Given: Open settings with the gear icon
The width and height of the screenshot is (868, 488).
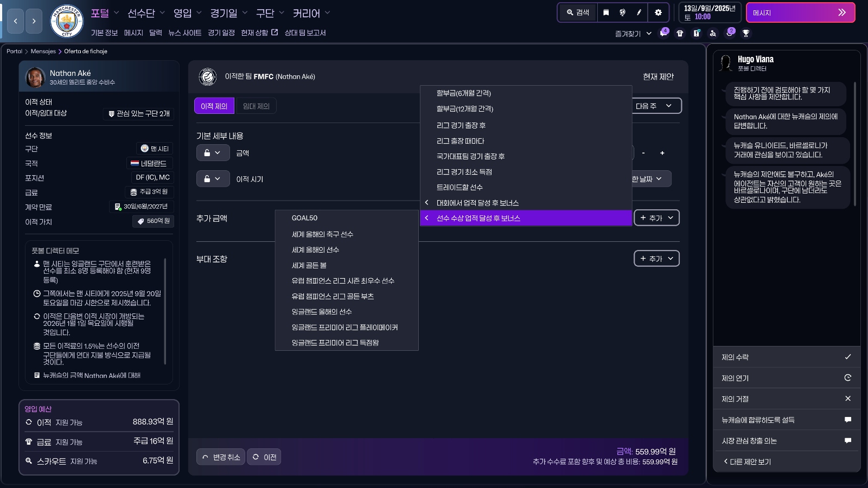Looking at the screenshot, I should coord(658,12).
